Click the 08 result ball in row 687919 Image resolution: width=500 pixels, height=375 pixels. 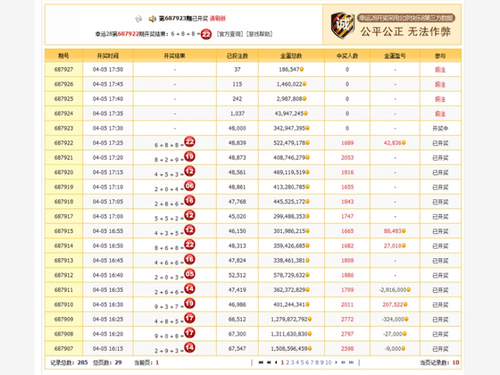click(190, 186)
